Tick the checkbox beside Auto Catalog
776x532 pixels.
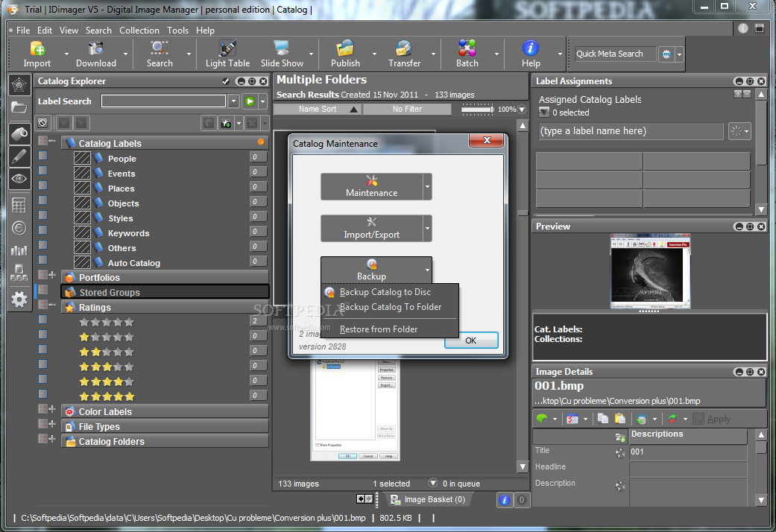tap(43, 259)
